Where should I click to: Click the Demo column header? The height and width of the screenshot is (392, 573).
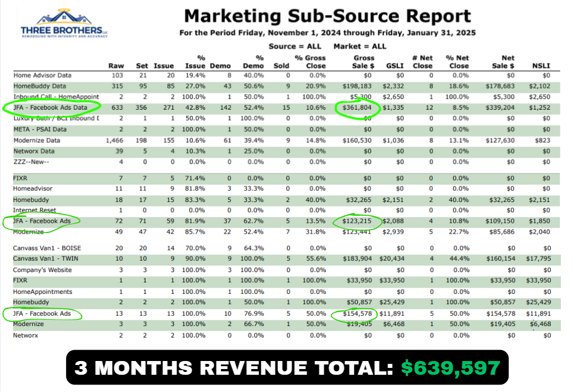pyautogui.click(x=220, y=66)
